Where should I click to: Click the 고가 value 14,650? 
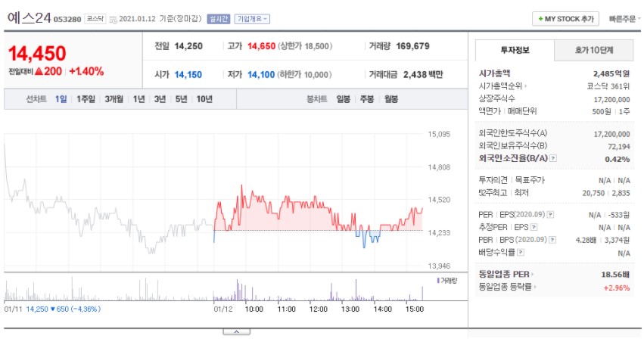(x=261, y=46)
